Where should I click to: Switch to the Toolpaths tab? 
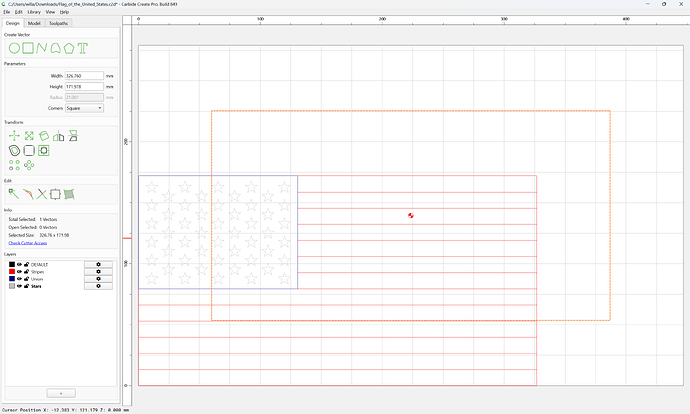click(x=58, y=23)
